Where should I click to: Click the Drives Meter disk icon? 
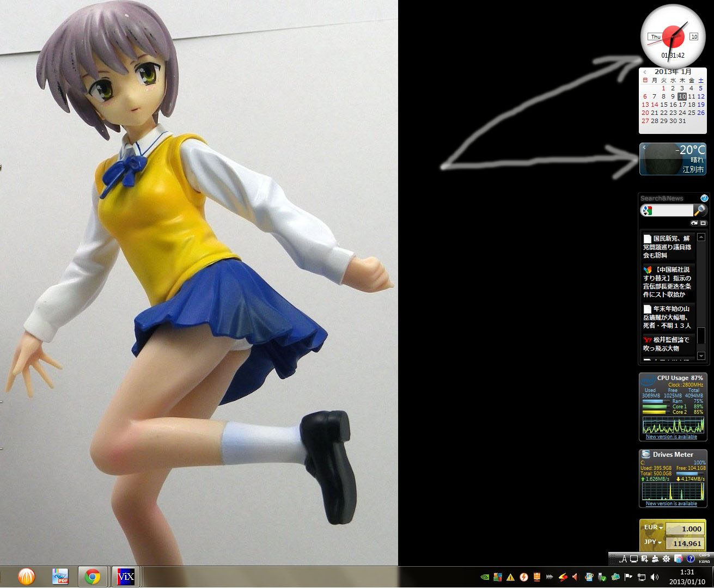[x=646, y=454]
